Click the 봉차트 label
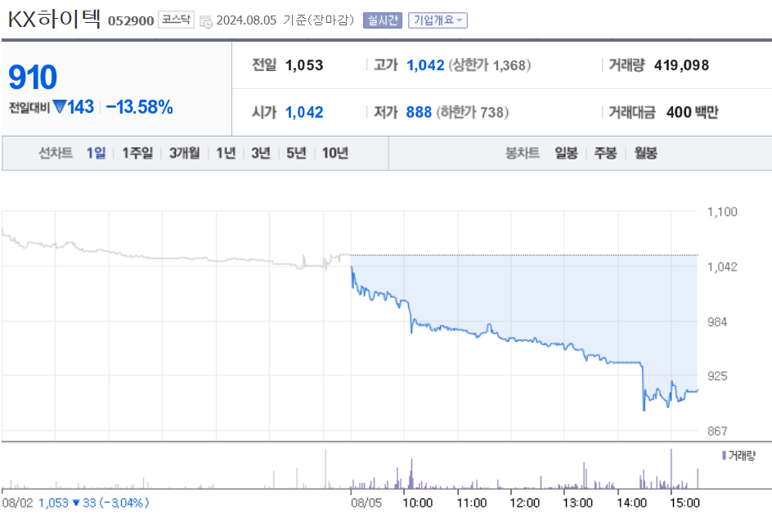This screenshot has width=772, height=532. tap(523, 153)
